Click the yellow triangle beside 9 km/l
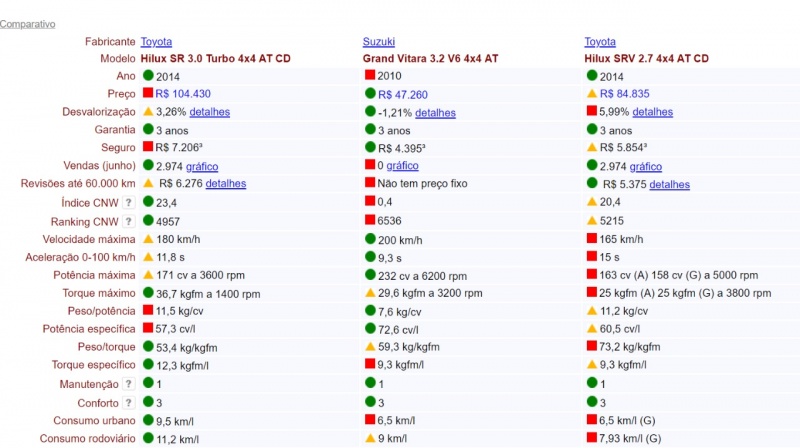The height and width of the screenshot is (448, 800). (370, 438)
